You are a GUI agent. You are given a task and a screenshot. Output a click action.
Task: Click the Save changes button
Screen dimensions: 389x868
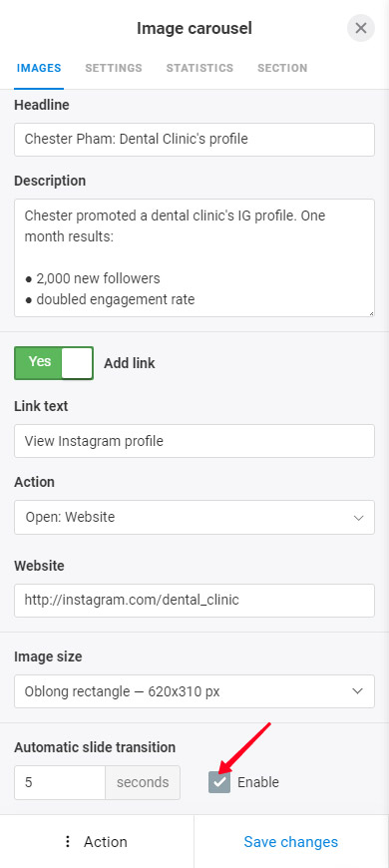click(x=291, y=841)
